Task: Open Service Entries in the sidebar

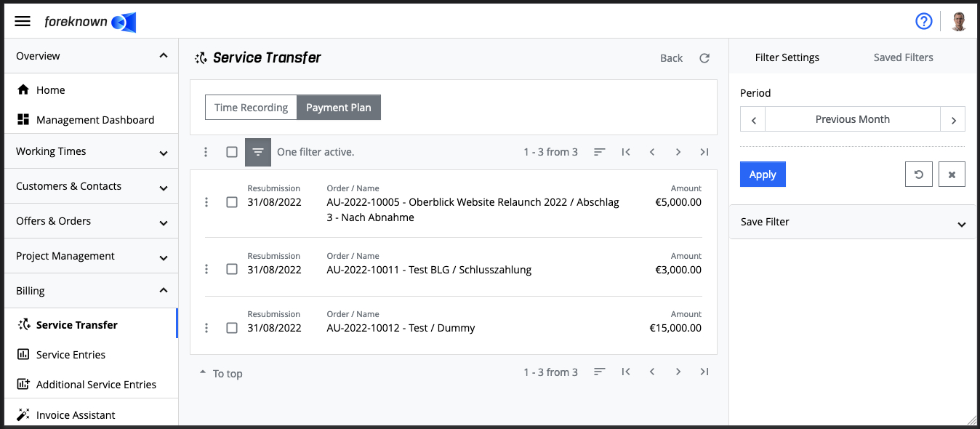Action: click(91, 355)
